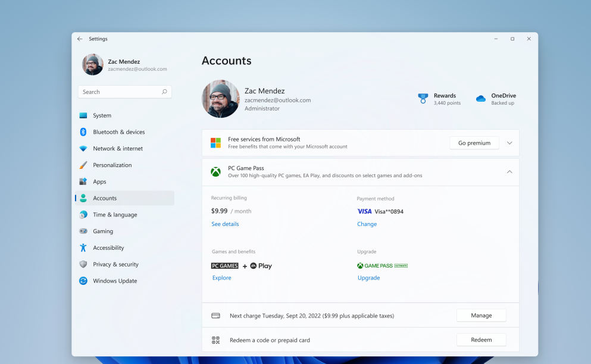Expand Free services from Microsoft chevron
591x364 pixels.
pos(509,143)
